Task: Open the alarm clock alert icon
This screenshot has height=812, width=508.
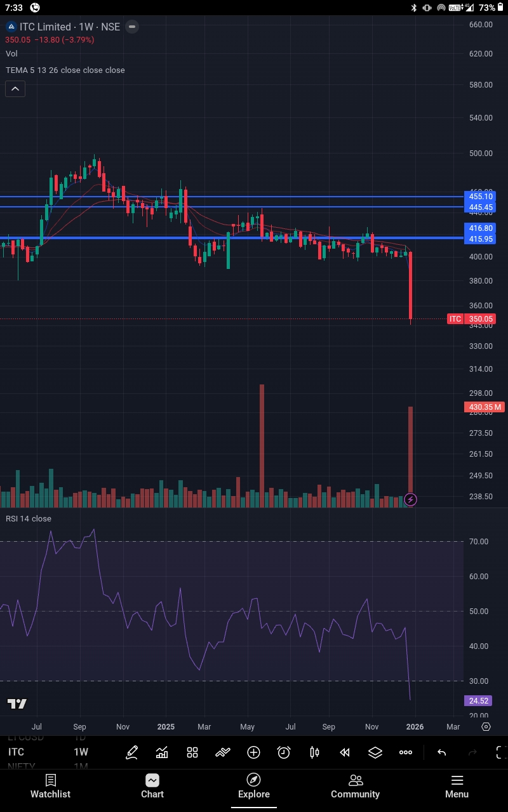Action: point(284,752)
